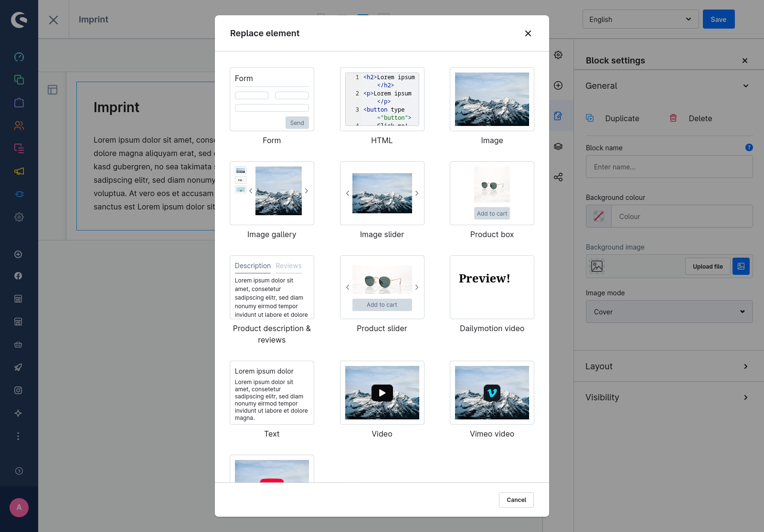This screenshot has height=532, width=764.
Task: Click the background colour swatch
Action: coord(599,216)
